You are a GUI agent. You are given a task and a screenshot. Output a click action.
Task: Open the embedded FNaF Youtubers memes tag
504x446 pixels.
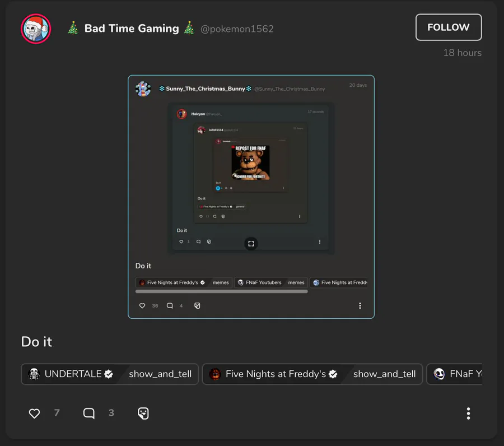point(271,282)
